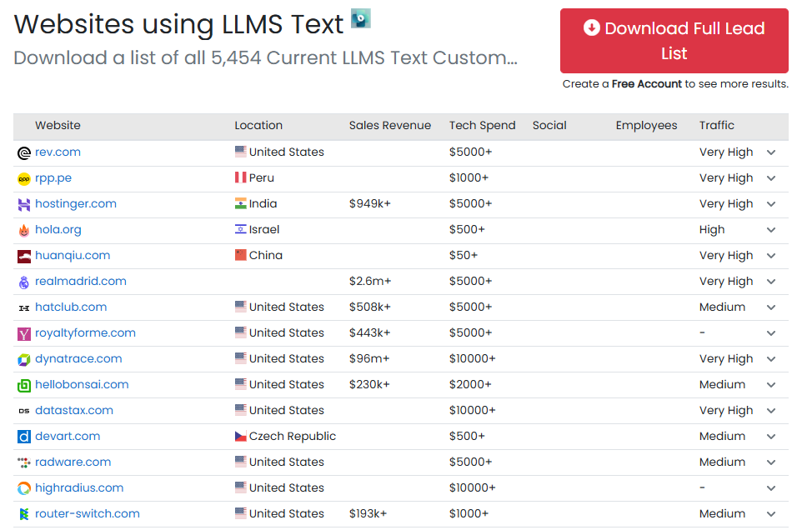Viewport: 812px width, 530px height.
Task: Expand the dynatrace.com row chevron
Action: click(770, 360)
